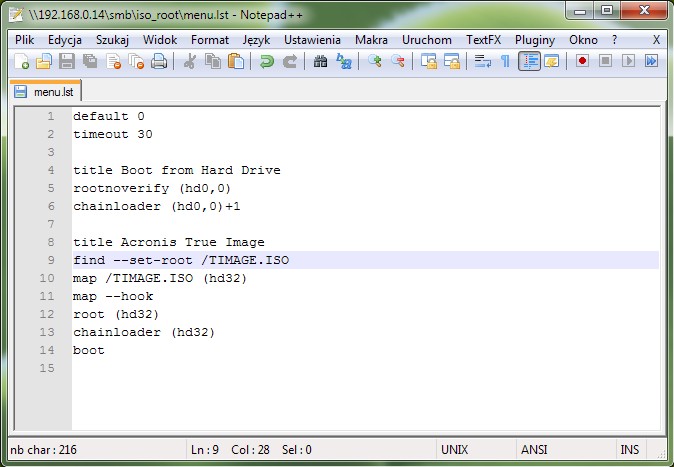Toggle synchronized horizontal scrolling icon
Image resolution: width=674 pixels, height=467 pixels.
[x=452, y=61]
